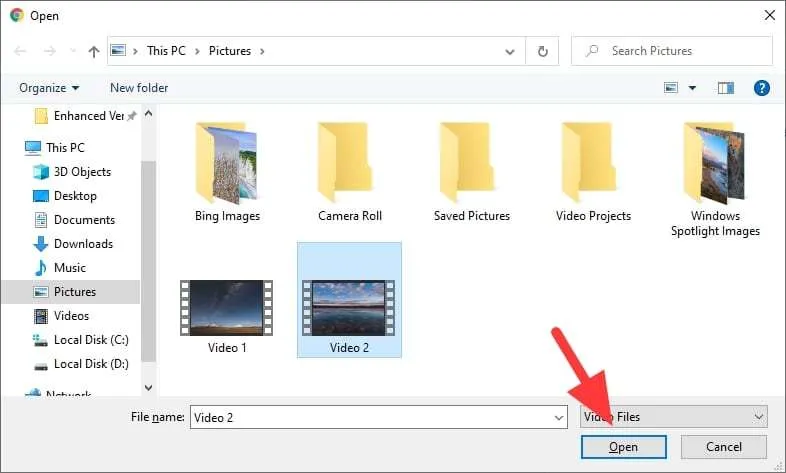Select Pictures in the address path
This screenshot has width=786, height=473.
[230, 51]
